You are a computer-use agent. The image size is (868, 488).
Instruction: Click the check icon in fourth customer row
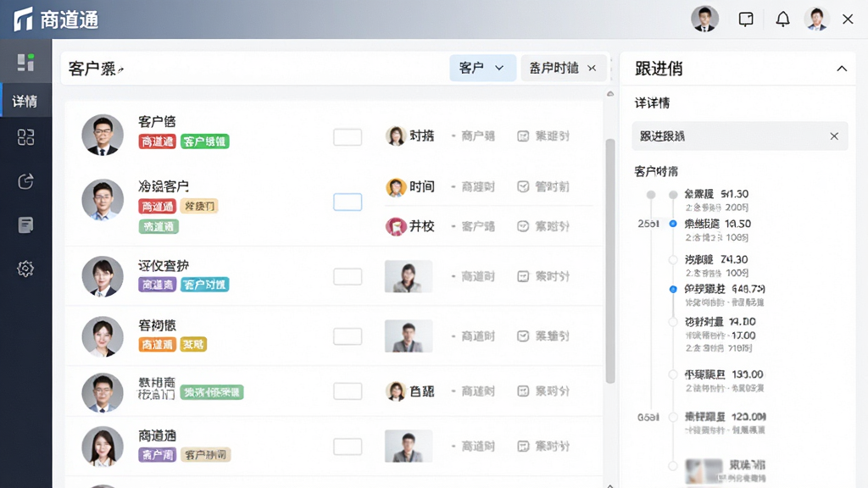523,335
